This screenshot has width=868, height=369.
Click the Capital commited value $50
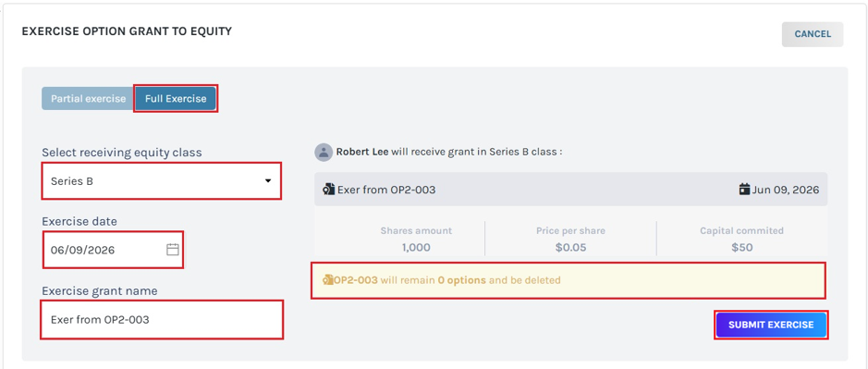click(741, 248)
